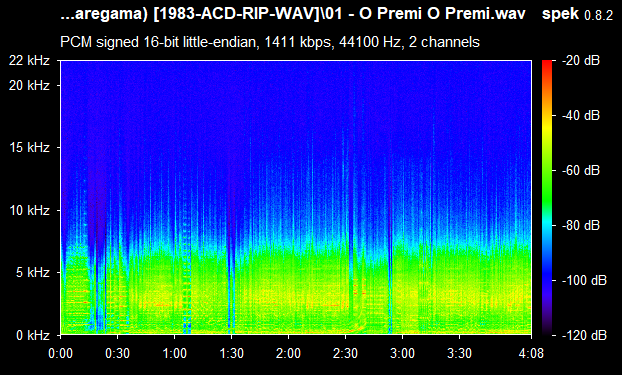
Task: Click the PCM signed 16-bit format description
Action: click(270, 42)
